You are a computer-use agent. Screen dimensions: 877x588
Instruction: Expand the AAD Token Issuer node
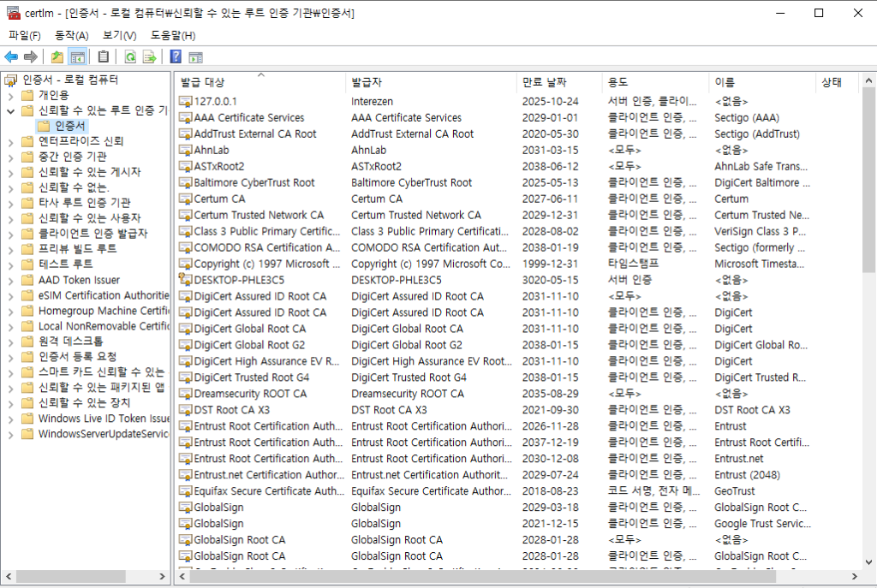pos(10,281)
